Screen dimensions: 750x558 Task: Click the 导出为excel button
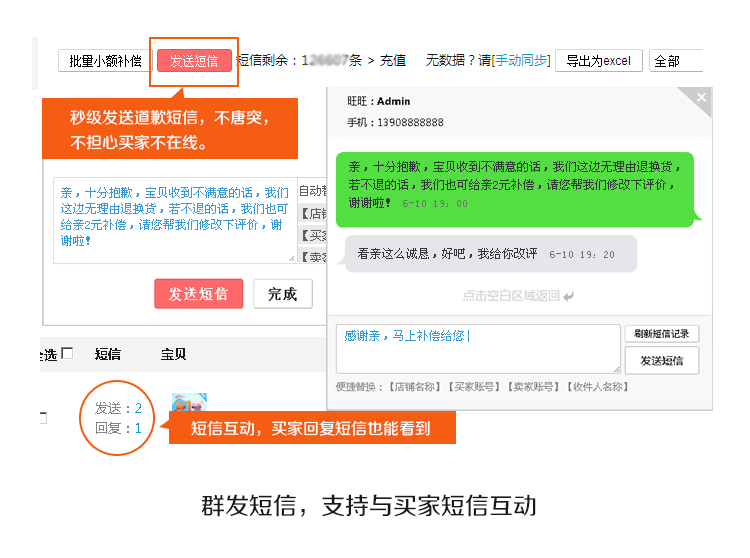[x=598, y=61]
